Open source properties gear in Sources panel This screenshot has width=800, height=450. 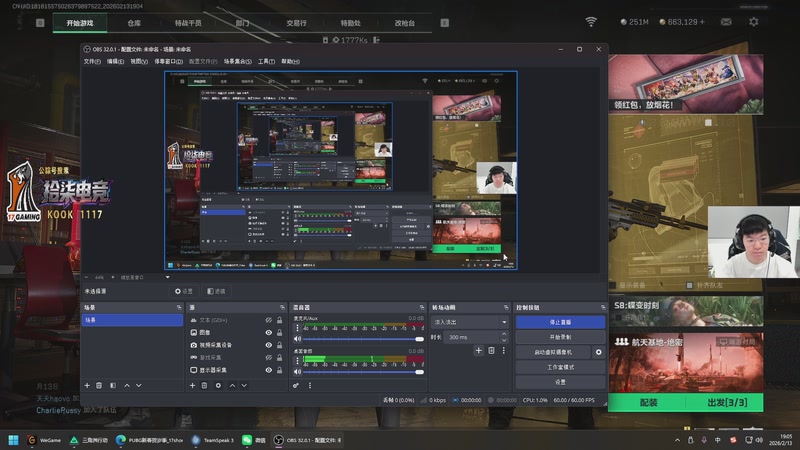tap(218, 385)
